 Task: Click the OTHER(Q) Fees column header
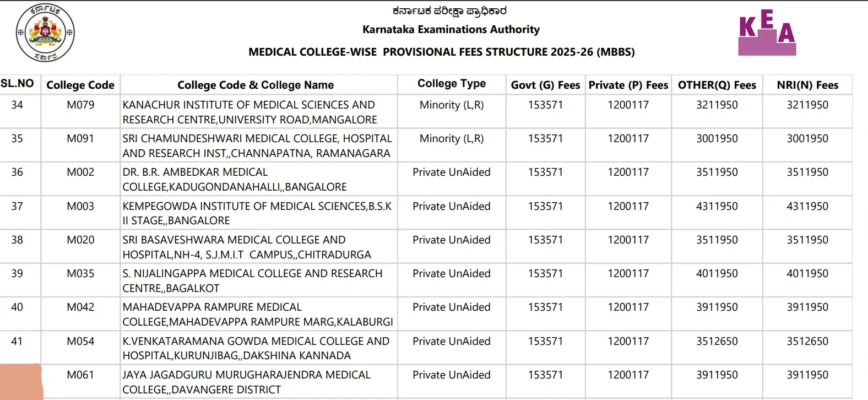[717, 85]
